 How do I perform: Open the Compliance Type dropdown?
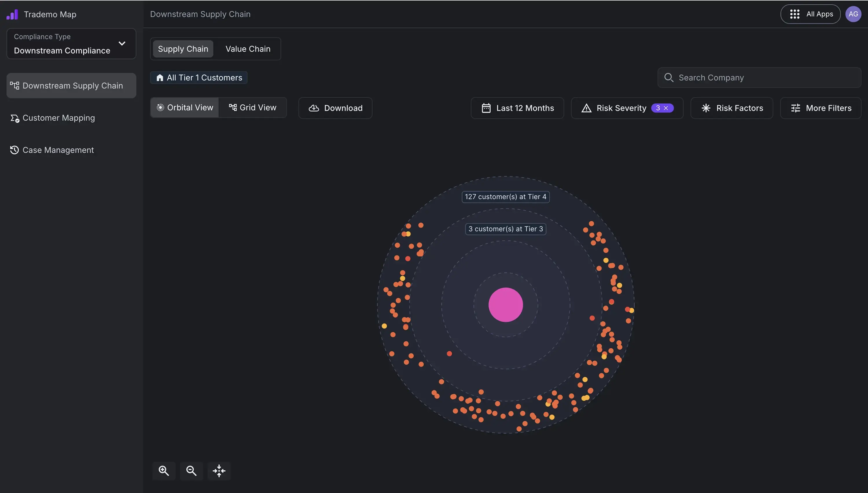tap(71, 44)
